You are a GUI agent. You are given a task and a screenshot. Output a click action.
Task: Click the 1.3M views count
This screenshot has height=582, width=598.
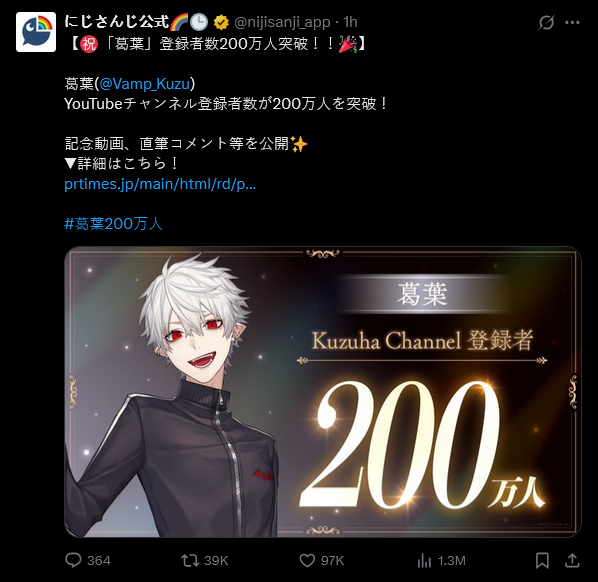452,561
